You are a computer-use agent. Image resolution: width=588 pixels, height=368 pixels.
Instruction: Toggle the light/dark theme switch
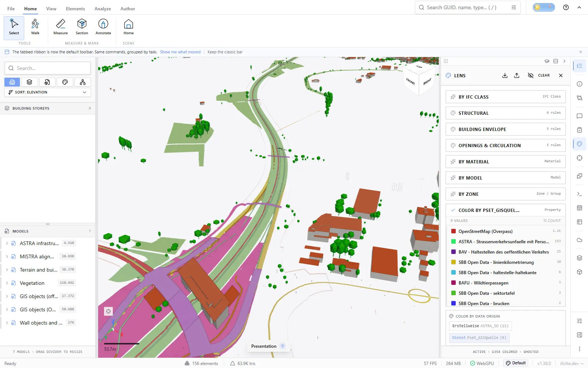pyautogui.click(x=544, y=7)
